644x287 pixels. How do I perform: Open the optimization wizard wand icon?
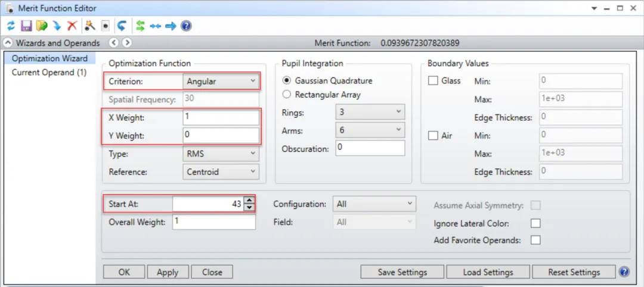click(90, 26)
